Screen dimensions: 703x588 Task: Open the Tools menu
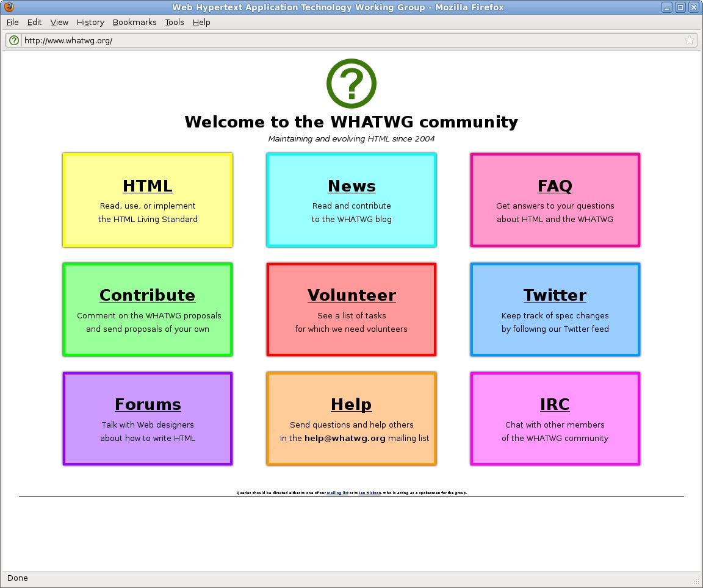click(174, 22)
